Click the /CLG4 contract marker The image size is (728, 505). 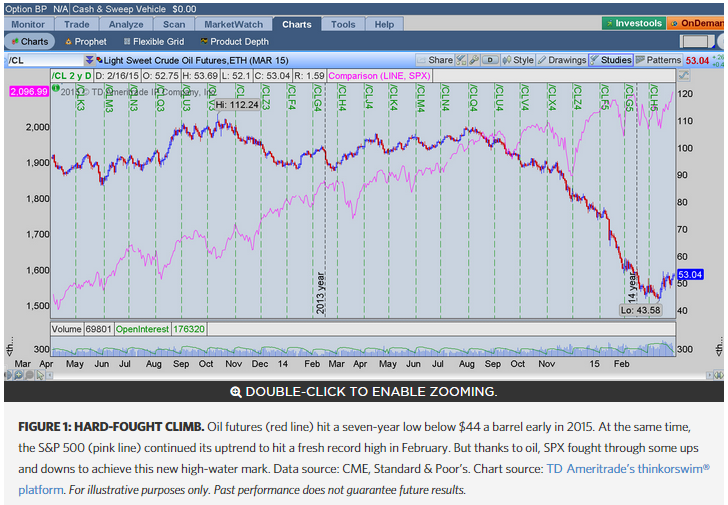pyautogui.click(x=318, y=98)
